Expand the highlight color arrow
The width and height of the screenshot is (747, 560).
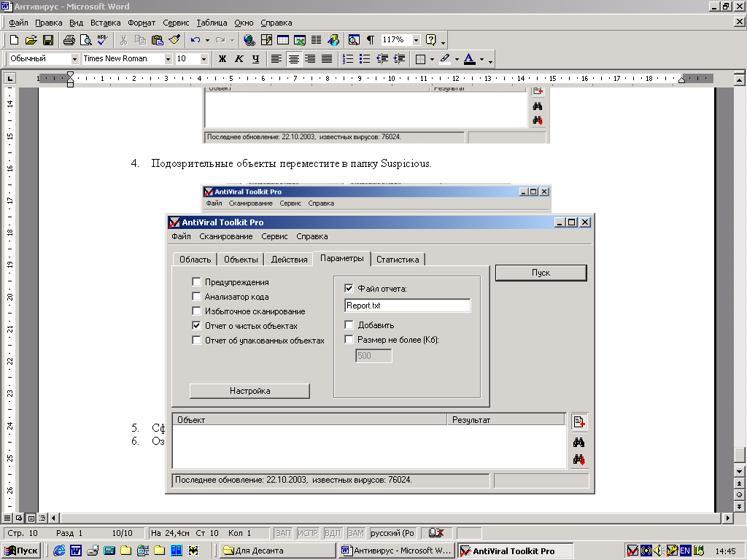pos(457,59)
